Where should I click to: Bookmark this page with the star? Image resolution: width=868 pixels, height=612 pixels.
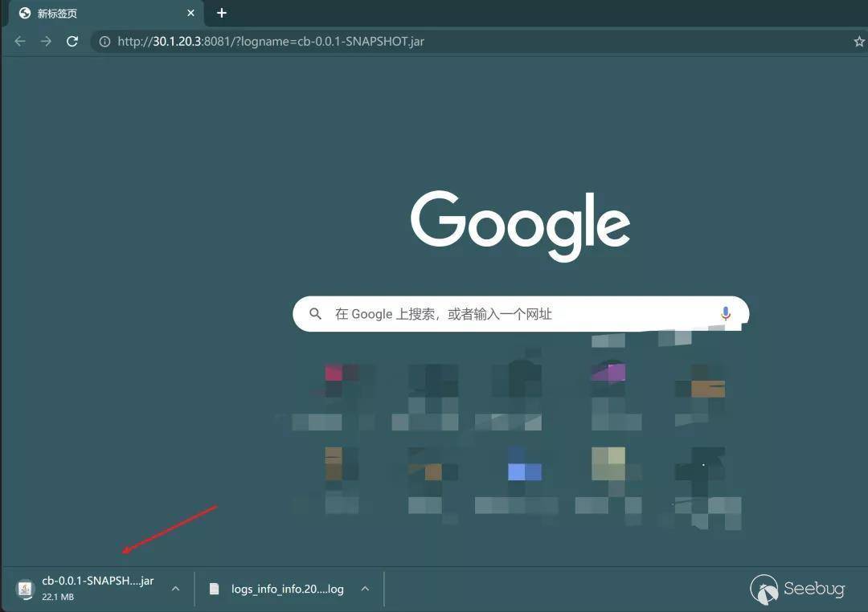[859, 42]
